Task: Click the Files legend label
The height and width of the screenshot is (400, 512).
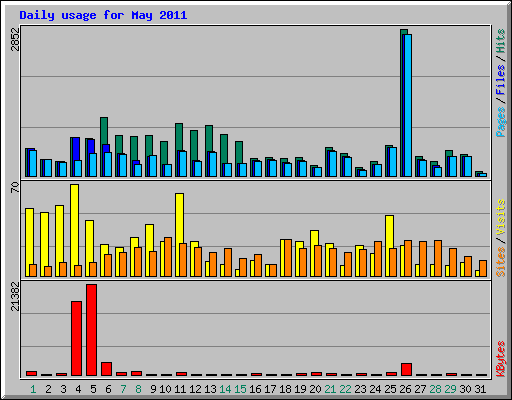Action: click(500, 80)
